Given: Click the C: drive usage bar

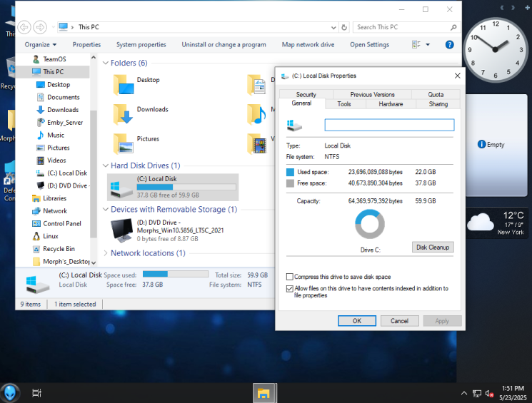Looking at the screenshot, I should [x=186, y=187].
